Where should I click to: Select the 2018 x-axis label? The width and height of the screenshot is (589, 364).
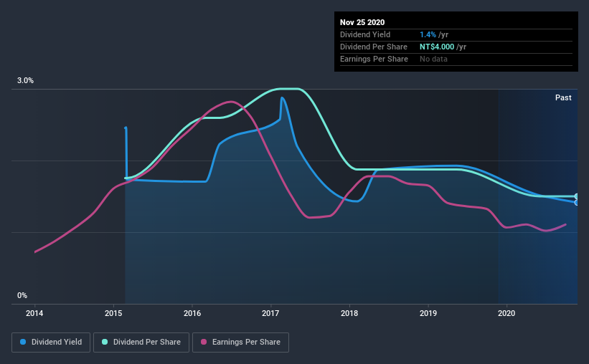pyautogui.click(x=349, y=313)
